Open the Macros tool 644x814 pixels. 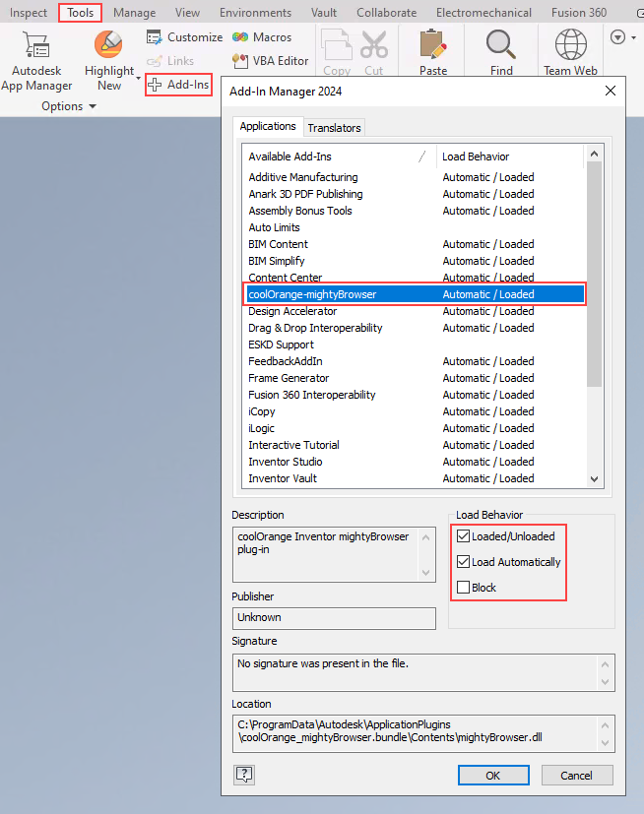point(262,37)
